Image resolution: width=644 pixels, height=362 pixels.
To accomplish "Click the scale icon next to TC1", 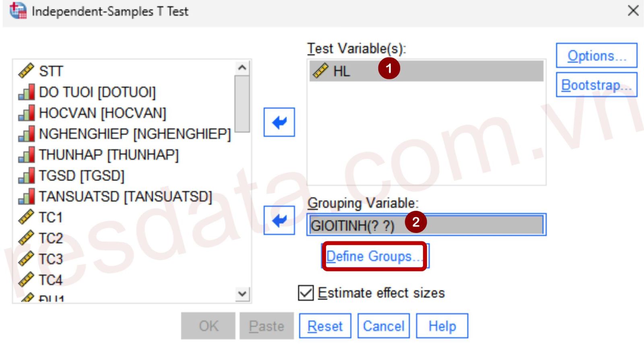I will pyautogui.click(x=26, y=217).
